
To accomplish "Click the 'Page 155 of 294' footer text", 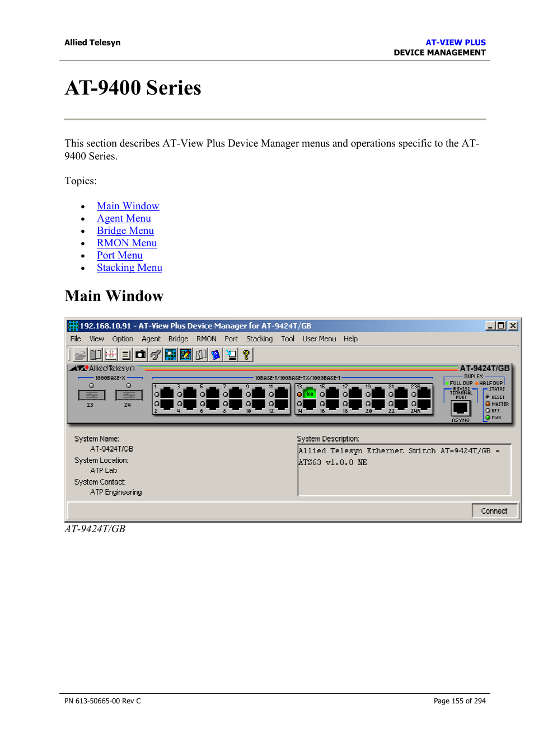I will tap(460, 701).
